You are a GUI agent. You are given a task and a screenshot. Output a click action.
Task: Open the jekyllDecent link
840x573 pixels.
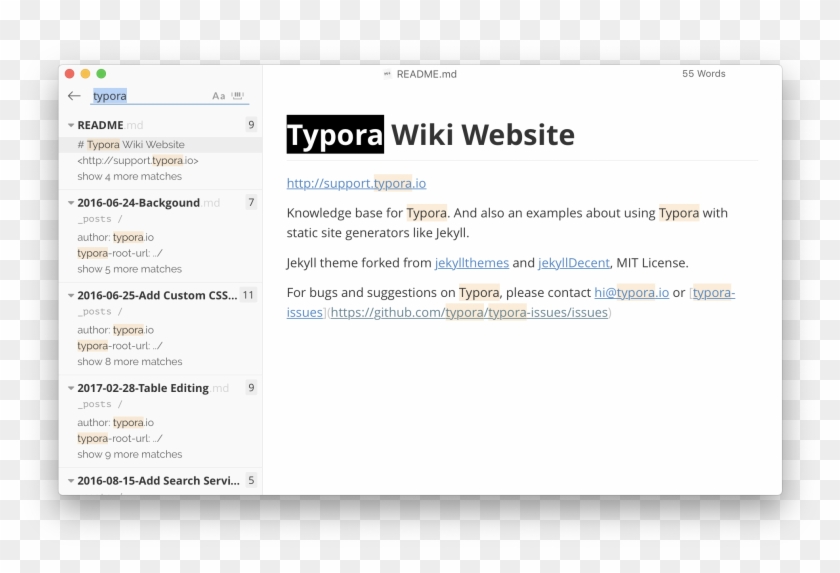coord(573,263)
